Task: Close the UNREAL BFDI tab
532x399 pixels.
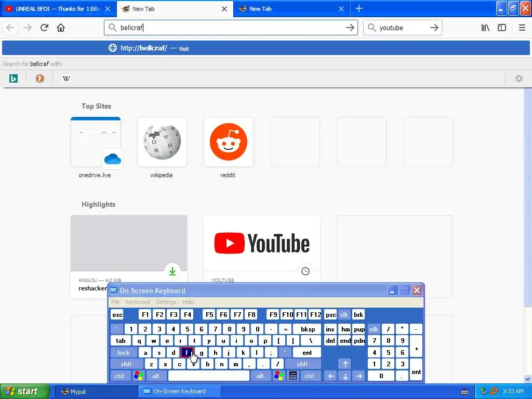Action: pos(108,9)
